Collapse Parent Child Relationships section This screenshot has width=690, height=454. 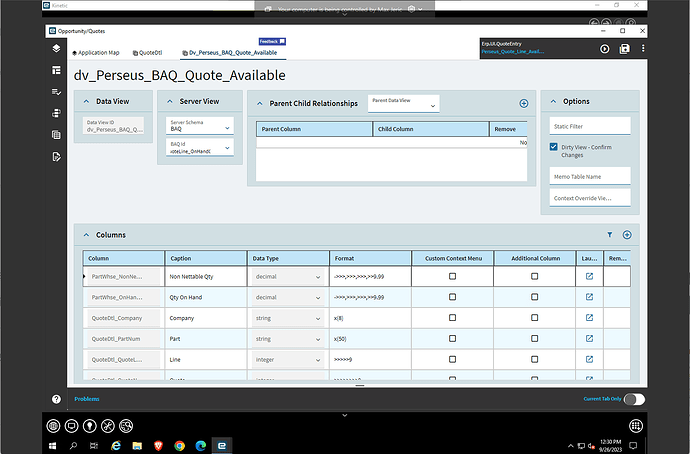click(260, 103)
